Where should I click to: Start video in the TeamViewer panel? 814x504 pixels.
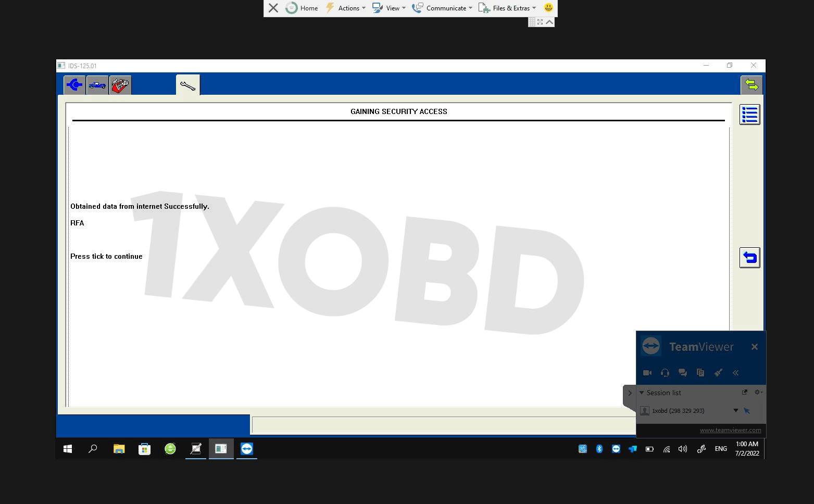(x=647, y=373)
